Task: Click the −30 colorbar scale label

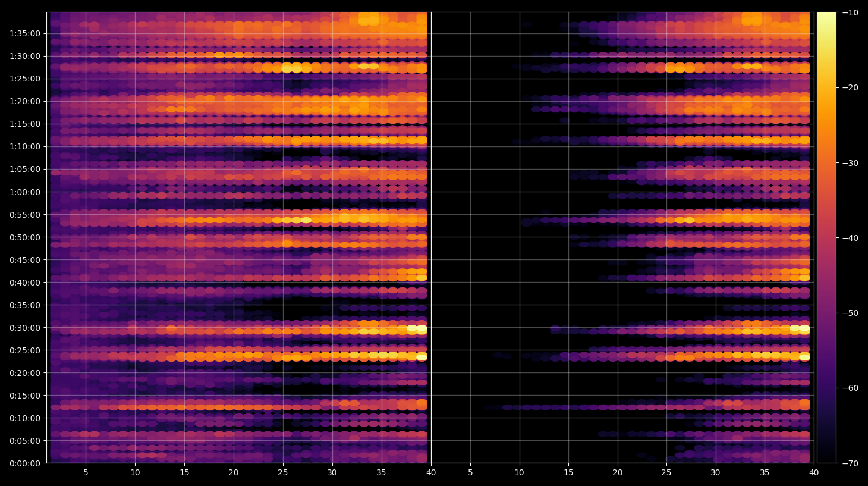Action: click(x=850, y=163)
